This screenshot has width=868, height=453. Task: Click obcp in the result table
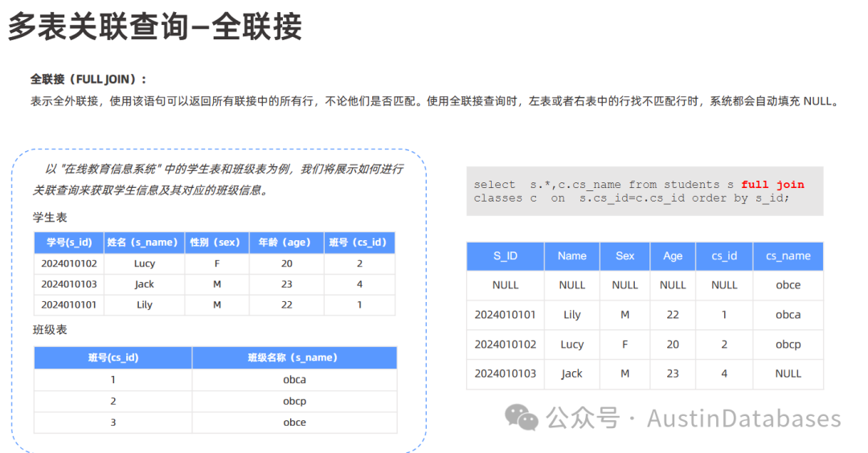(x=788, y=344)
